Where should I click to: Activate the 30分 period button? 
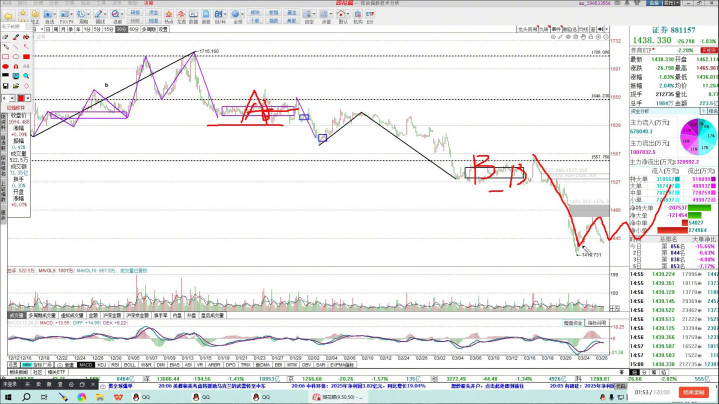[x=121, y=29]
